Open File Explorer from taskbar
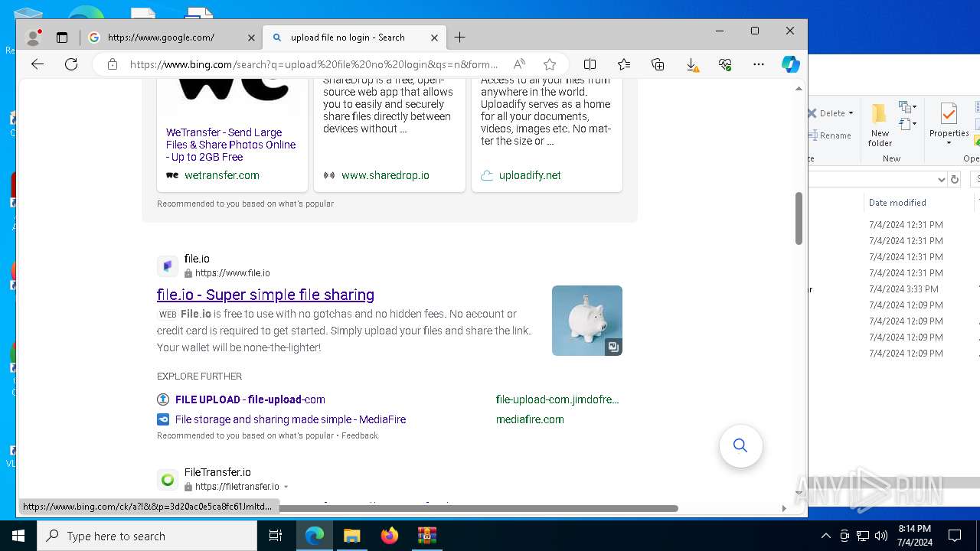The image size is (980, 551). point(351,536)
